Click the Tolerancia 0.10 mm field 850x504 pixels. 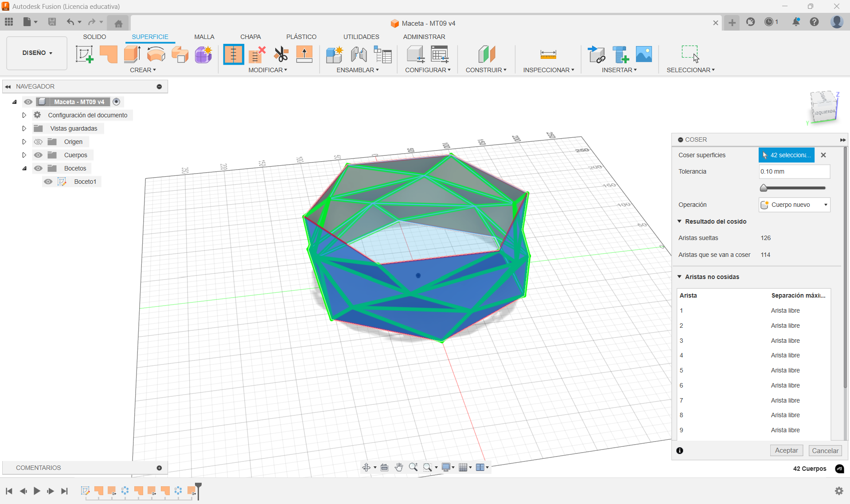[794, 171]
